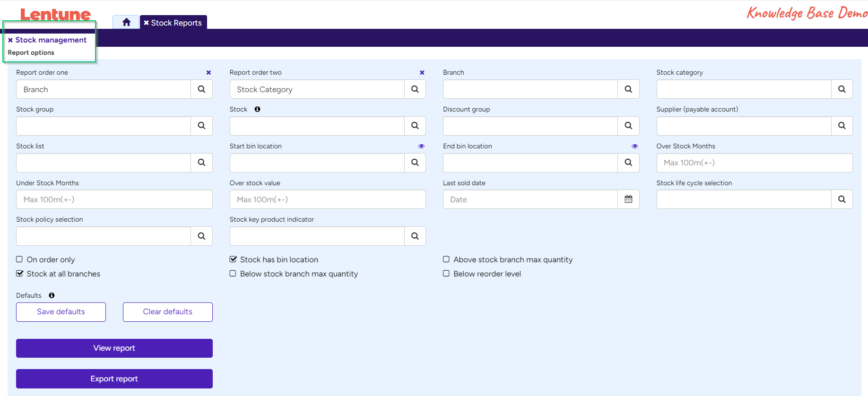Click the Supplier payable account search icon
This screenshot has width=868, height=396.
point(842,126)
